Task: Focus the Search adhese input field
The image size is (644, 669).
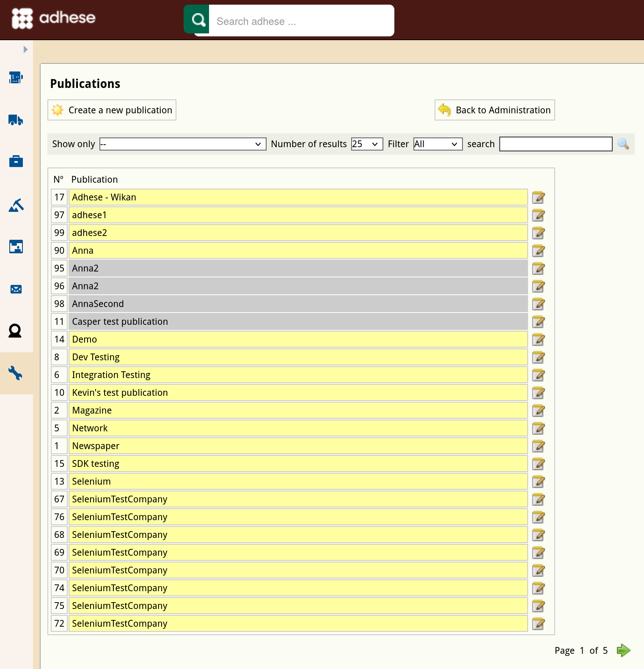Action: 301,21
